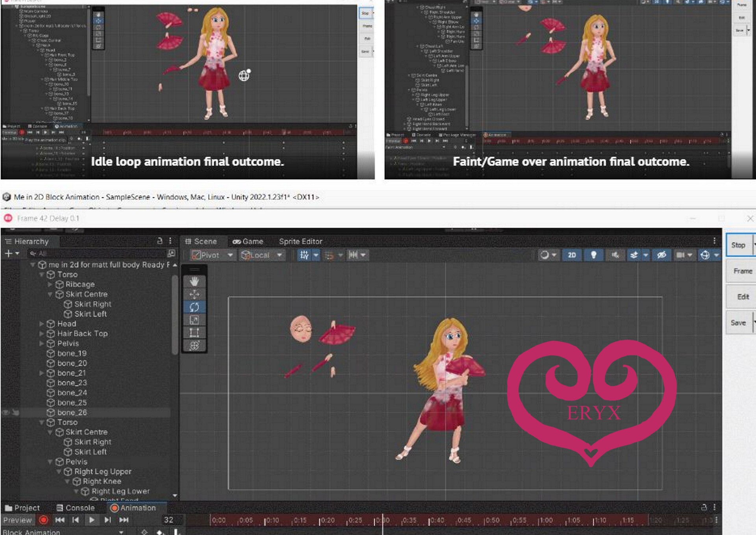Enable animation recording with the red record button
Image resolution: width=756 pixels, height=535 pixels.
tap(43, 520)
